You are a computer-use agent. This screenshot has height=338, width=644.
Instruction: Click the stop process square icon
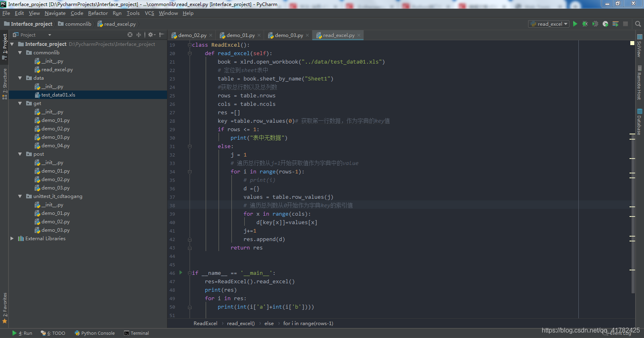click(x=625, y=24)
